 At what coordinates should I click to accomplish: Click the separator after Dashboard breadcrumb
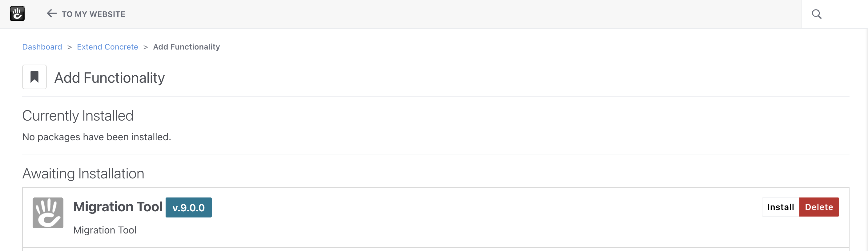click(x=70, y=47)
